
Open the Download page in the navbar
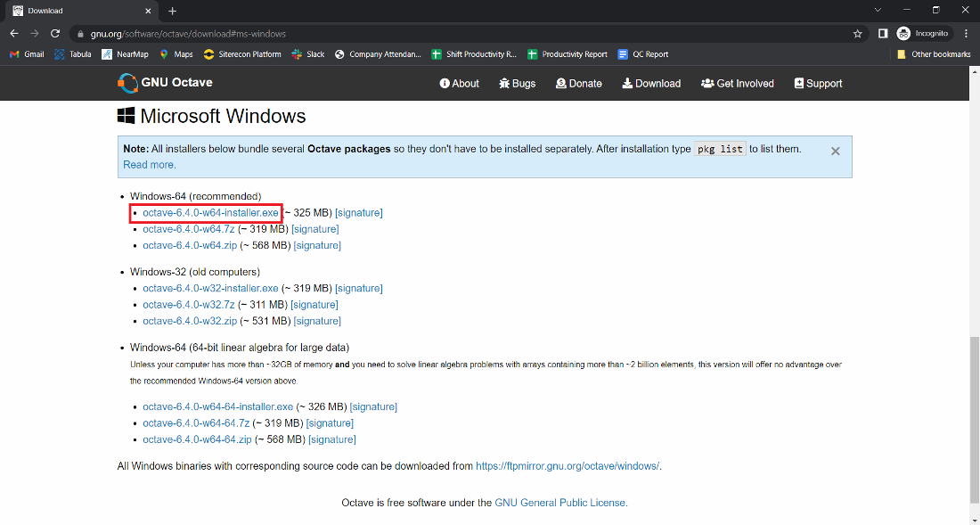click(x=651, y=84)
